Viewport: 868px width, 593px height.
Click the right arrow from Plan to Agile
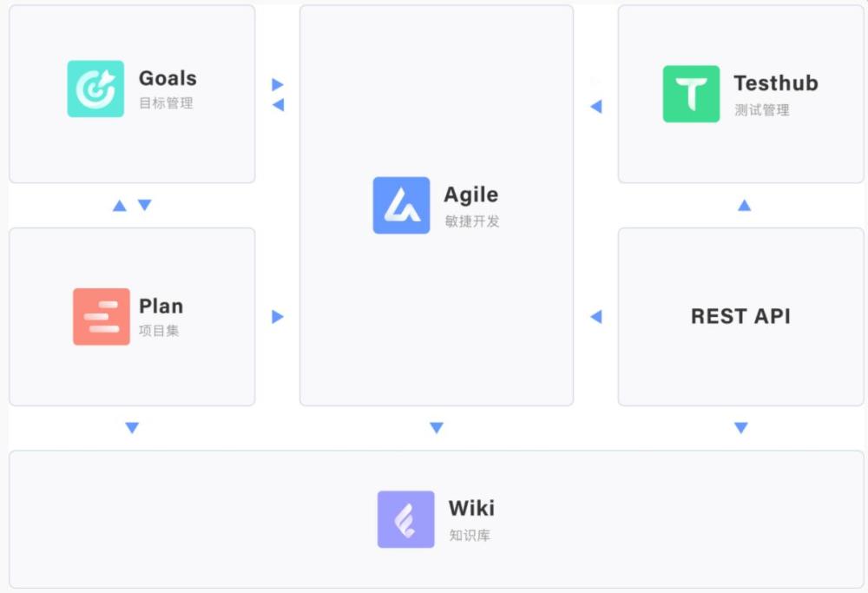click(278, 317)
